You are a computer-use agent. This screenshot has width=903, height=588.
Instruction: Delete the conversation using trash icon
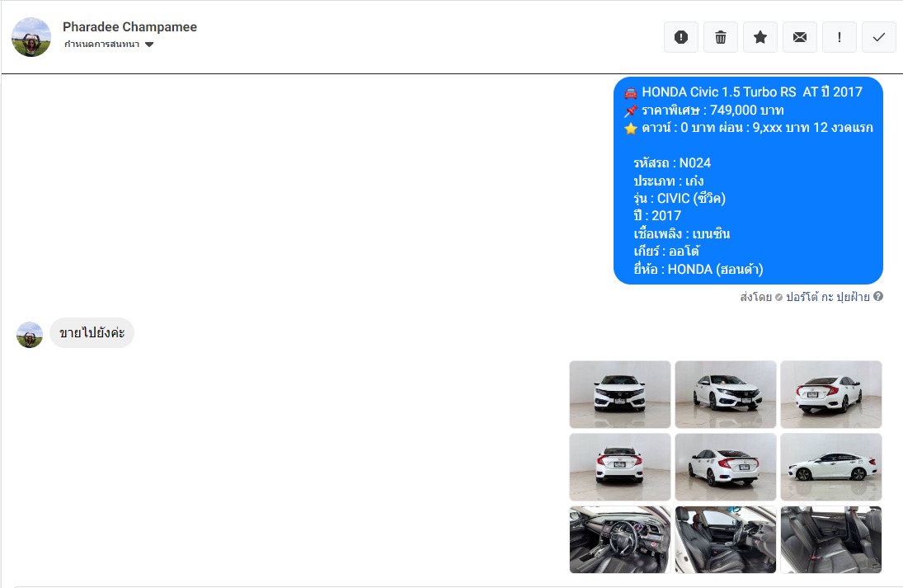[721, 37]
